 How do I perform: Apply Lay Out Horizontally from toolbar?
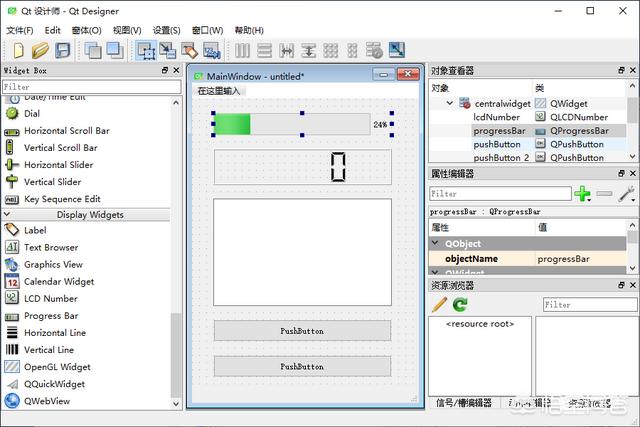[242, 50]
